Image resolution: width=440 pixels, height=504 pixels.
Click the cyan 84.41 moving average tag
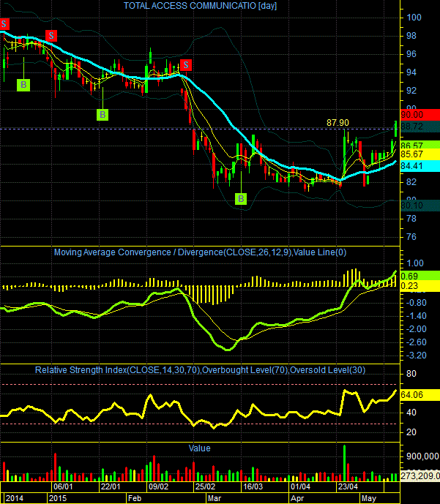[x=420, y=166]
